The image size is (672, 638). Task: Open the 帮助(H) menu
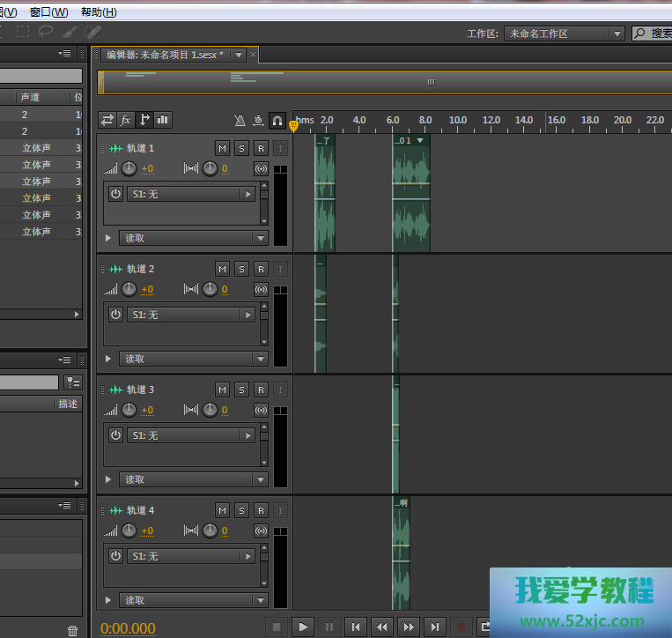tap(98, 12)
